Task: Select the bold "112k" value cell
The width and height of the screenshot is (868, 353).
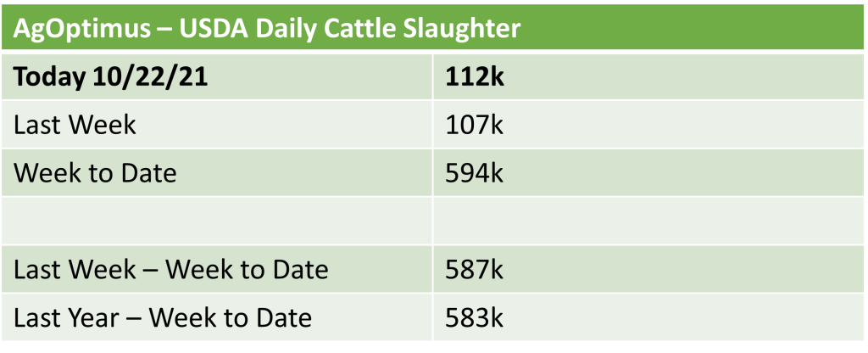Action: pyautogui.click(x=475, y=78)
